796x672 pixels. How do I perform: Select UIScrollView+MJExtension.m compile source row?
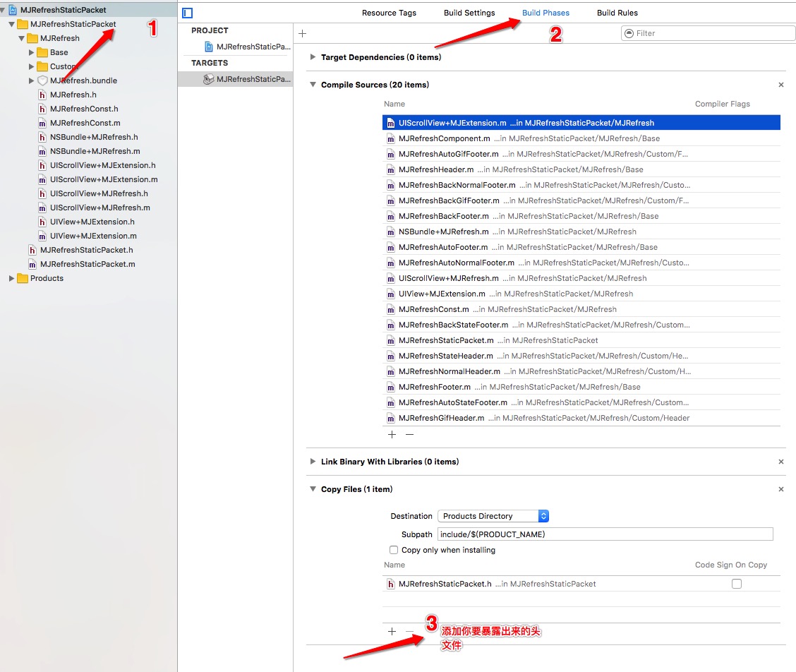[581, 123]
